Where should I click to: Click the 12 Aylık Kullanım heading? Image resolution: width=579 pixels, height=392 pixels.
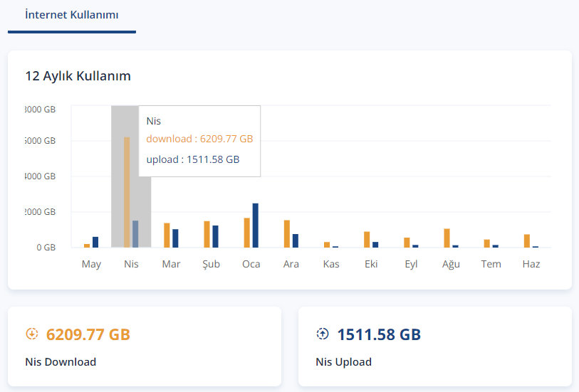tap(78, 75)
